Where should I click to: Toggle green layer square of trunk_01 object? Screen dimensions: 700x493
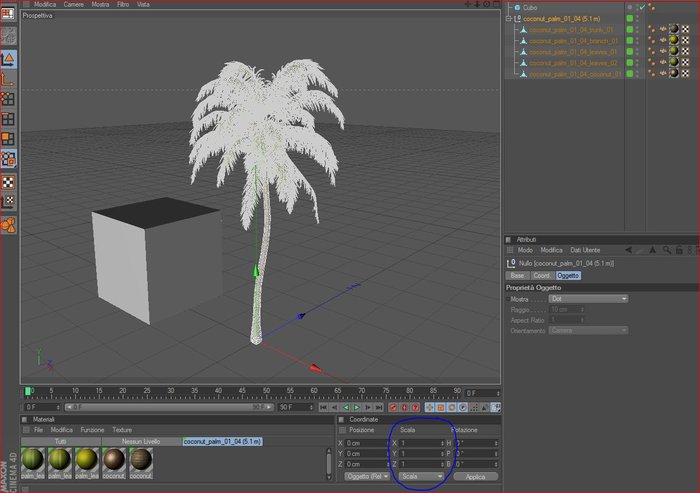tap(629, 29)
